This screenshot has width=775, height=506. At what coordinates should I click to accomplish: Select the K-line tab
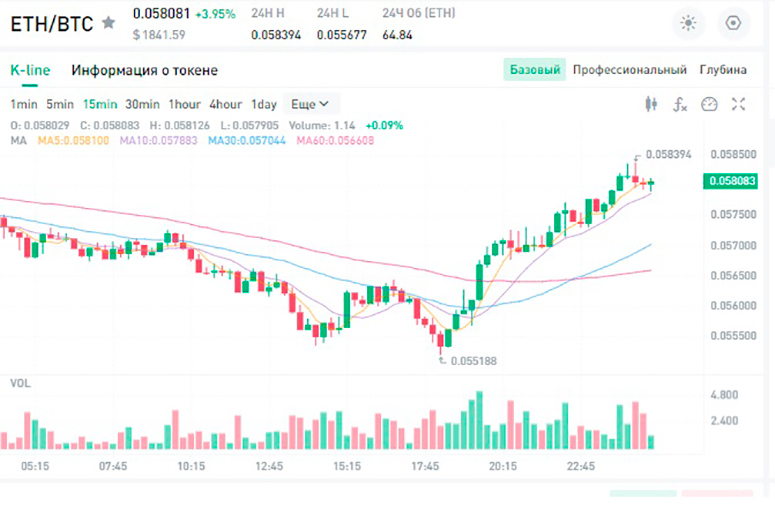pyautogui.click(x=30, y=70)
